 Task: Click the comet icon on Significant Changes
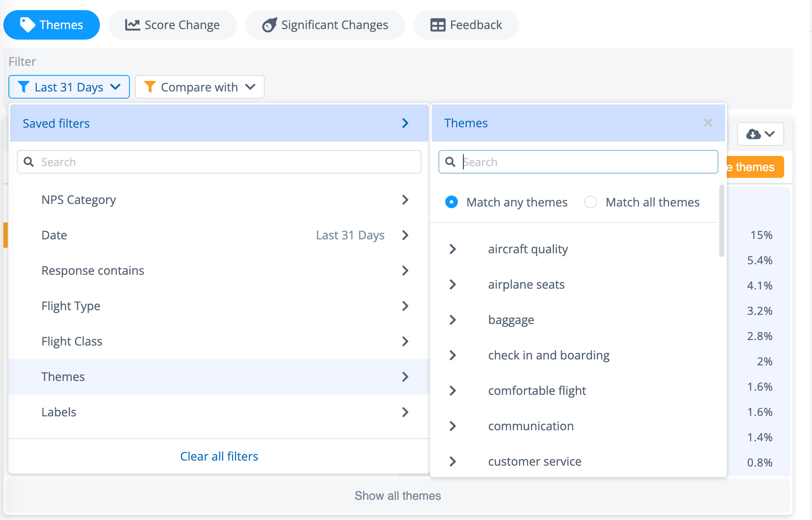point(269,25)
